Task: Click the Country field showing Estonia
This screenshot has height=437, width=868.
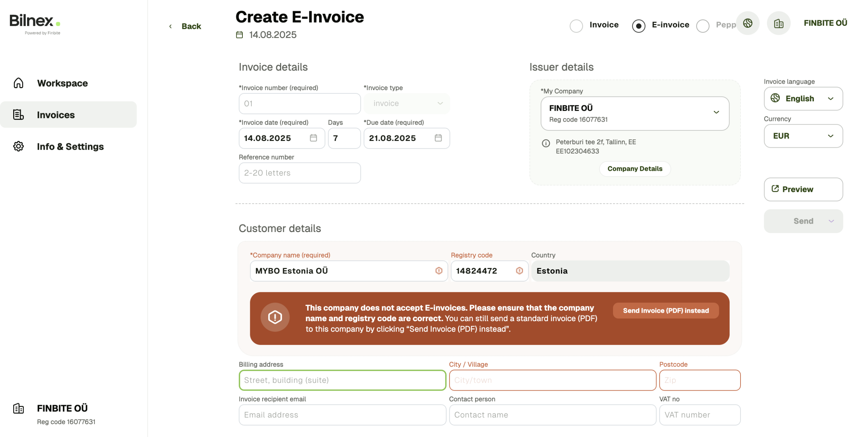Action: pyautogui.click(x=631, y=271)
